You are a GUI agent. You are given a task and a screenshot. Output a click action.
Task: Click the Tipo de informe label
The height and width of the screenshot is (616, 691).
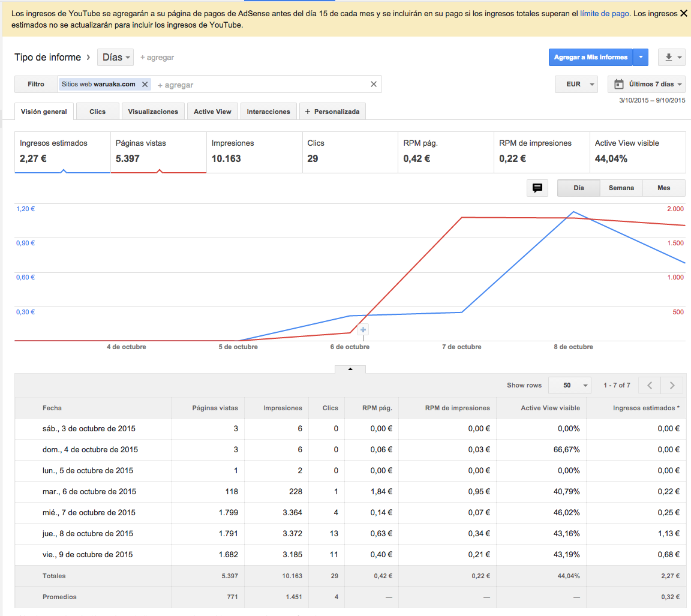pos(47,58)
